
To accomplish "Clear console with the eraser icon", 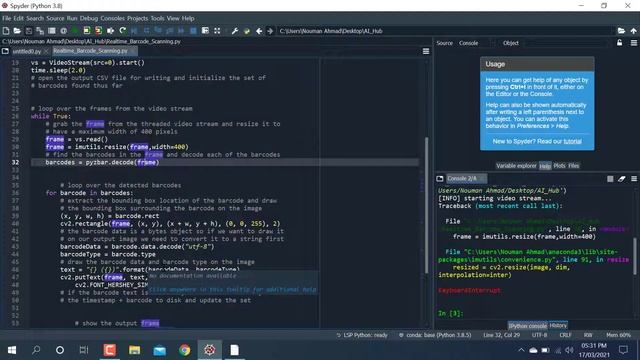I will [x=622, y=179].
